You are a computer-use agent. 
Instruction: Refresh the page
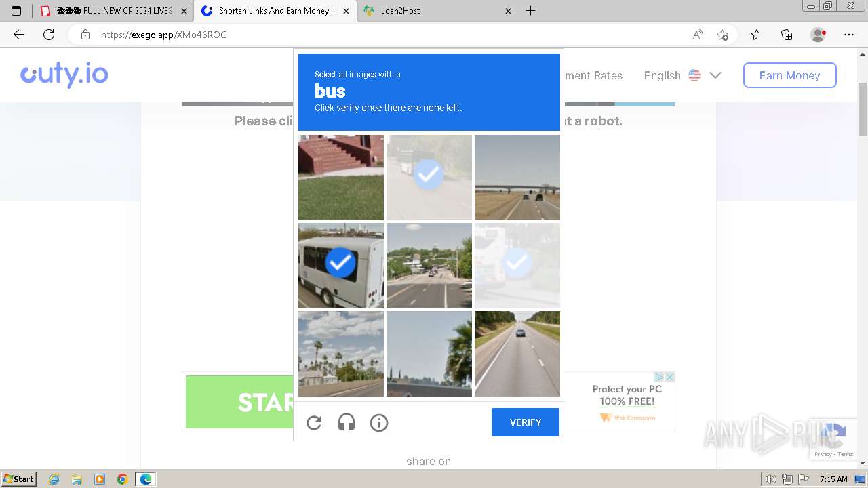click(x=49, y=35)
